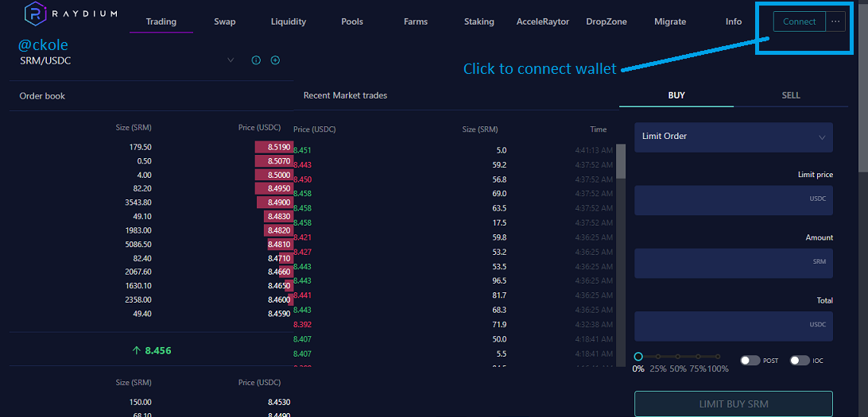Image resolution: width=868 pixels, height=417 pixels.
Task: Select the BUY tab
Action: (676, 95)
